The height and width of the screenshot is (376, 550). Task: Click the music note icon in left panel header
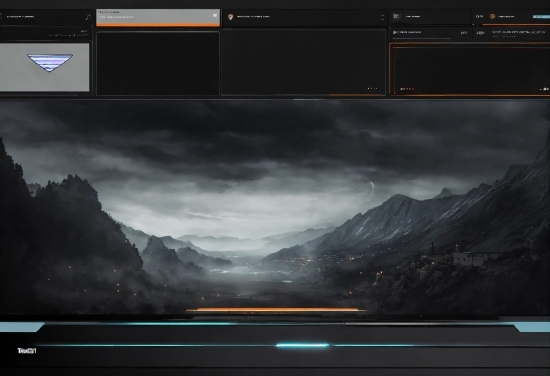(88, 17)
